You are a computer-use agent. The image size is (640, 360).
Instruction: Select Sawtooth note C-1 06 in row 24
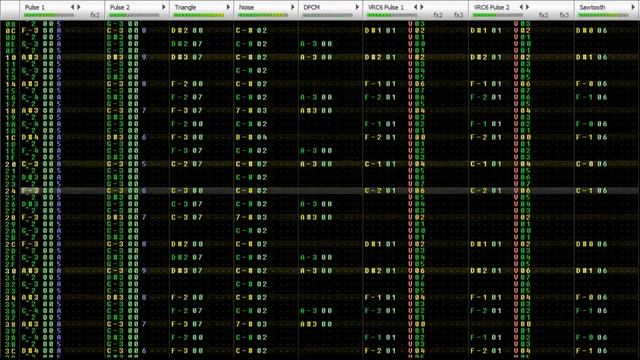(591, 191)
